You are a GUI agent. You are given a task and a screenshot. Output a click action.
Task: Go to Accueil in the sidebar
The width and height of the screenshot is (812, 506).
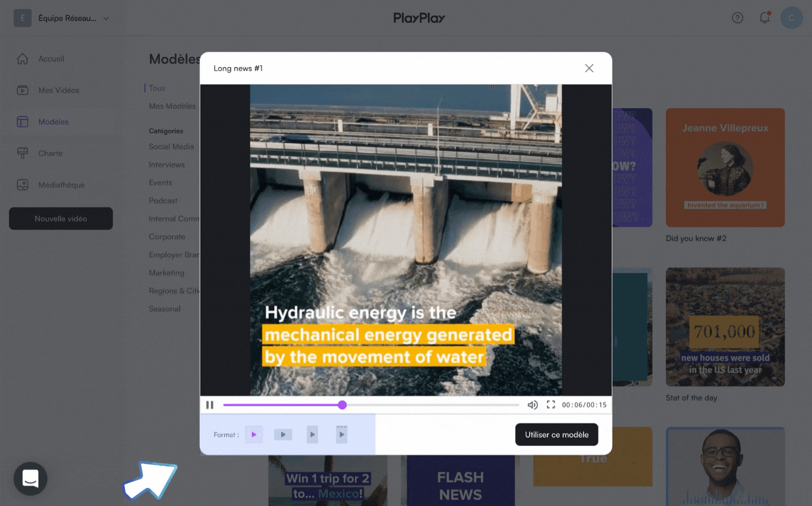click(51, 59)
